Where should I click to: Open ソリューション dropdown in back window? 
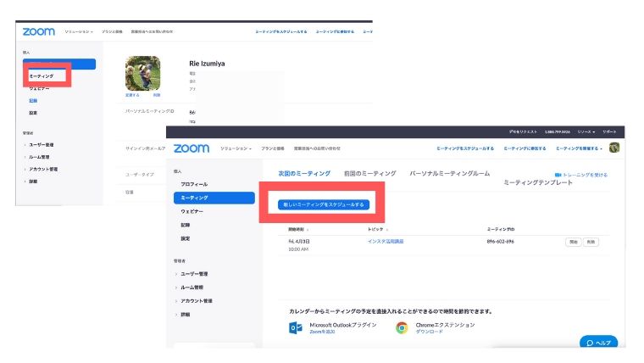(x=79, y=31)
